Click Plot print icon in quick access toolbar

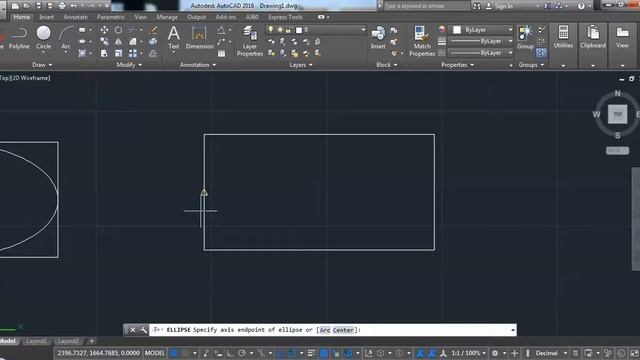pyautogui.click(x=62, y=6)
